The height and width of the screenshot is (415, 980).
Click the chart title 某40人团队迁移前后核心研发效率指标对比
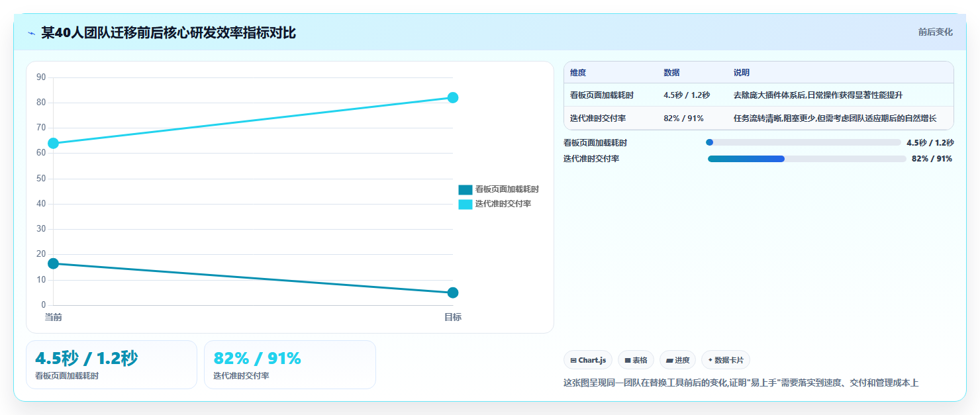coord(168,32)
